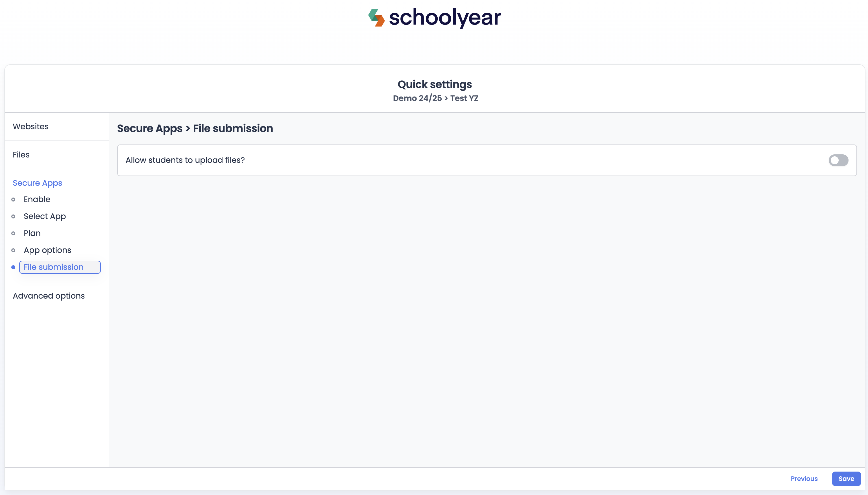
Task: Open App options step
Action: pos(47,250)
